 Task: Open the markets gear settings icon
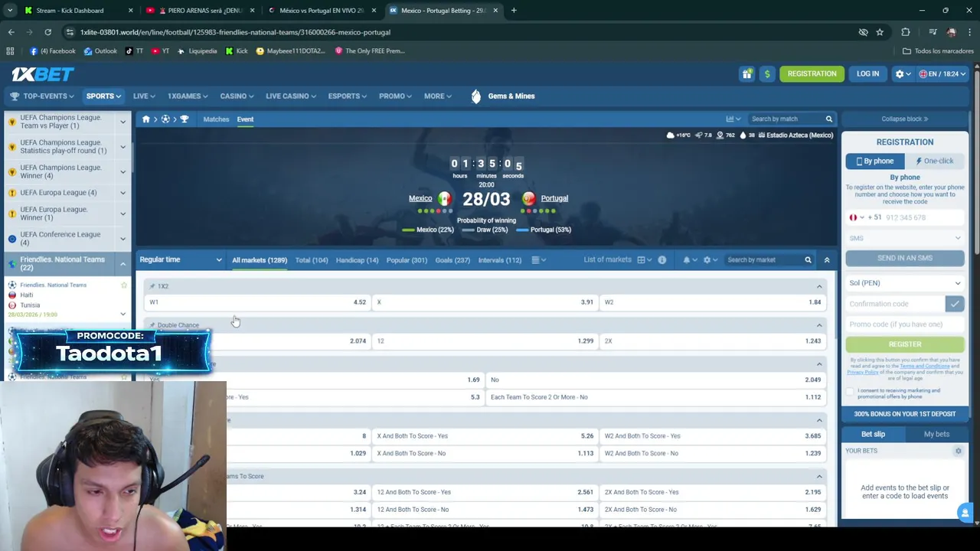(x=707, y=260)
